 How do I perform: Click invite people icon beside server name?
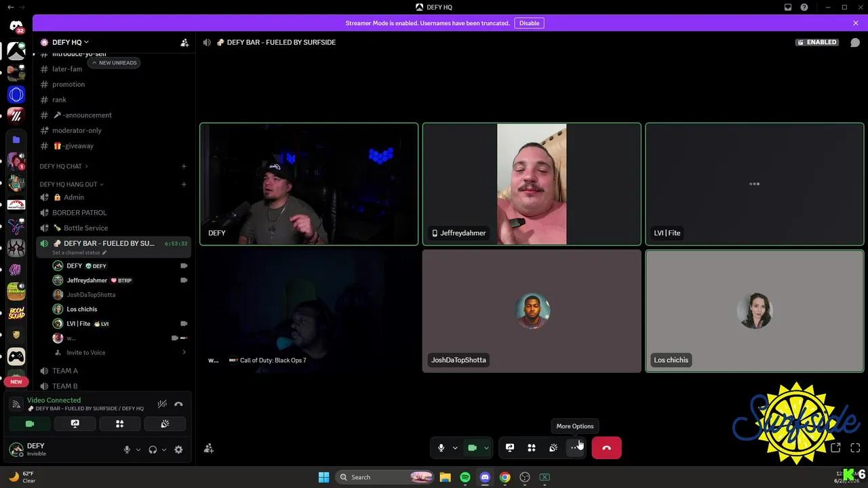point(184,42)
